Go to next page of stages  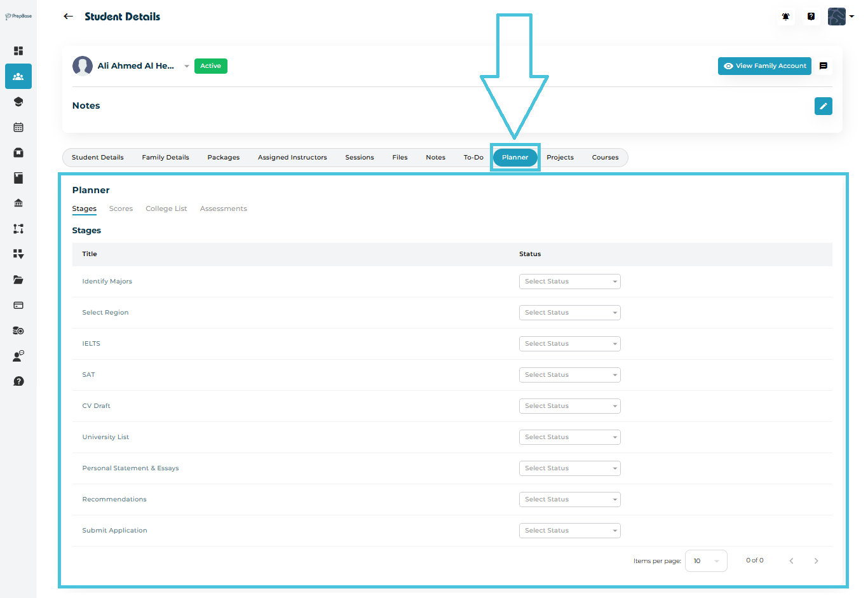click(816, 561)
